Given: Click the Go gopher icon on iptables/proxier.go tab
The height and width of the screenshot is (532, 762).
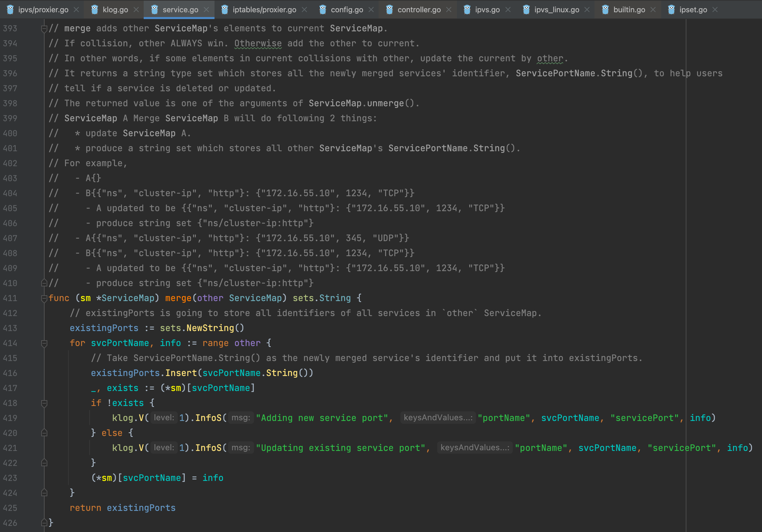Looking at the screenshot, I should click(225, 10).
